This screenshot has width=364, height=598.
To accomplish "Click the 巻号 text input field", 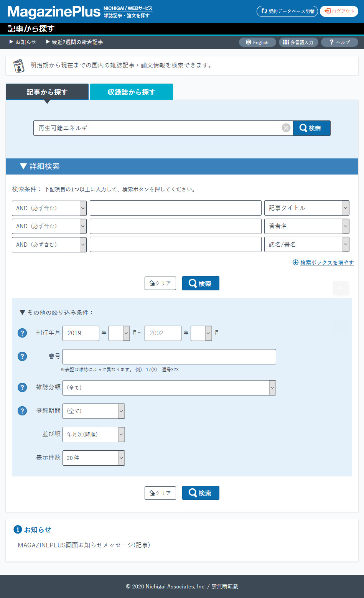I will pyautogui.click(x=169, y=357).
